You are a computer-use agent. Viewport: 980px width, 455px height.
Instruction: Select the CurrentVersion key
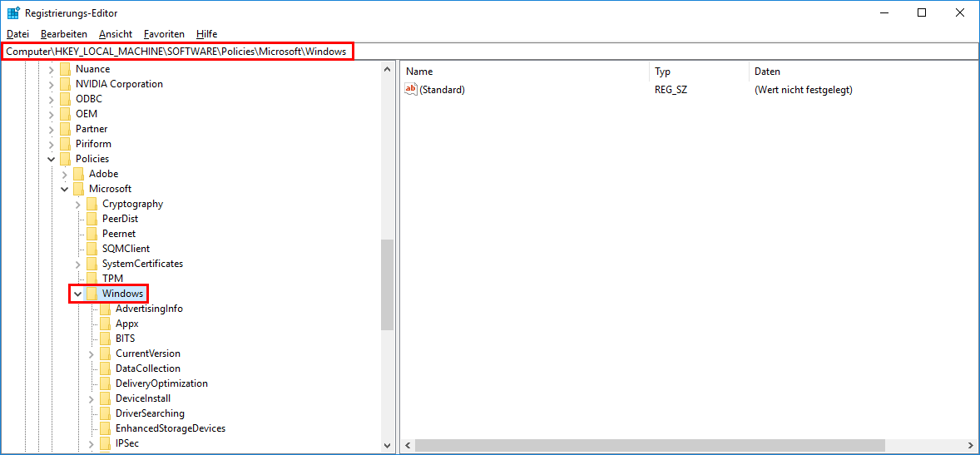point(148,354)
